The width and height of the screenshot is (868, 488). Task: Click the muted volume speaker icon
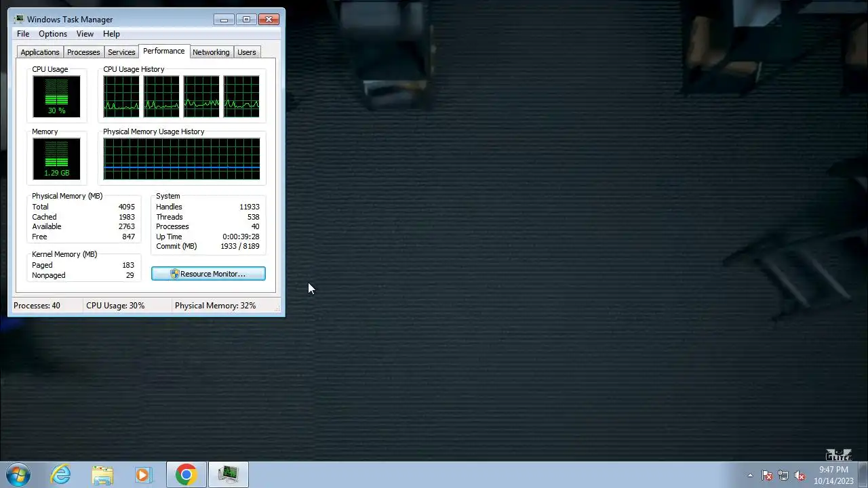800,476
